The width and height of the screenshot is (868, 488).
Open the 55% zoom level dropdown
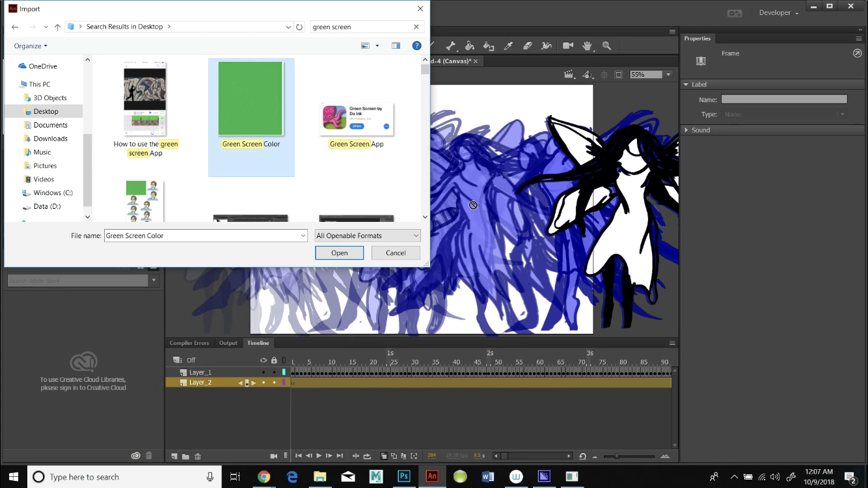click(668, 74)
